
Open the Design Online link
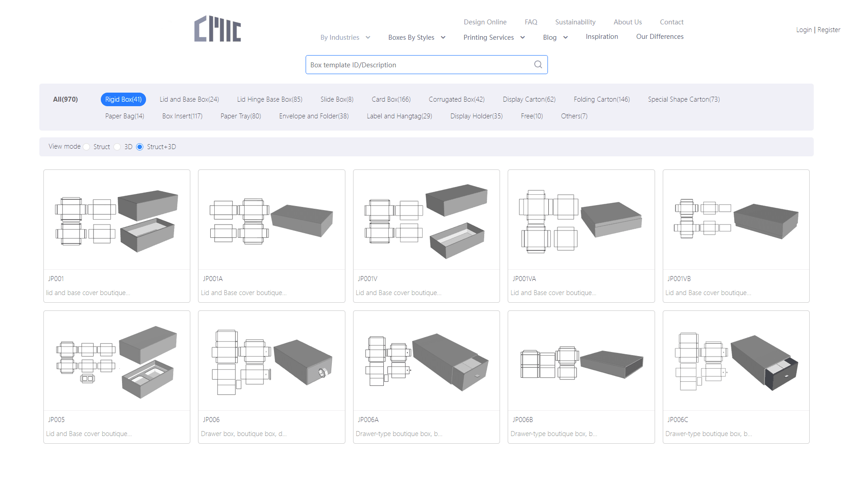pyautogui.click(x=485, y=22)
